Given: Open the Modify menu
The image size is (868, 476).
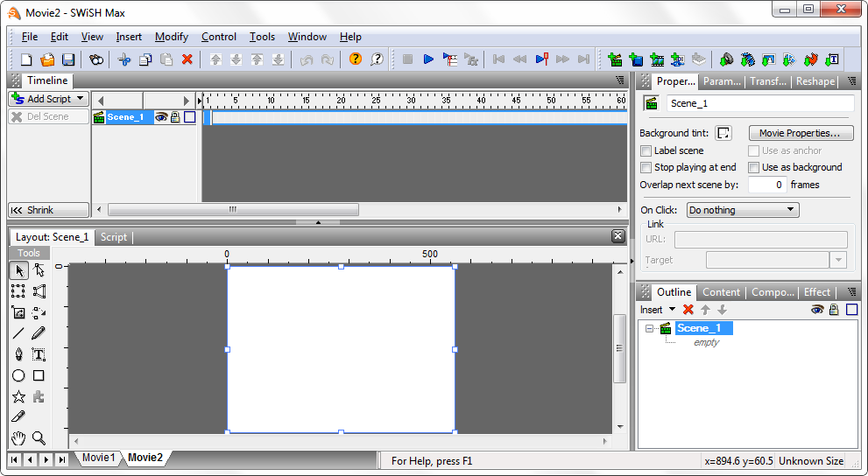Looking at the screenshot, I should point(172,37).
